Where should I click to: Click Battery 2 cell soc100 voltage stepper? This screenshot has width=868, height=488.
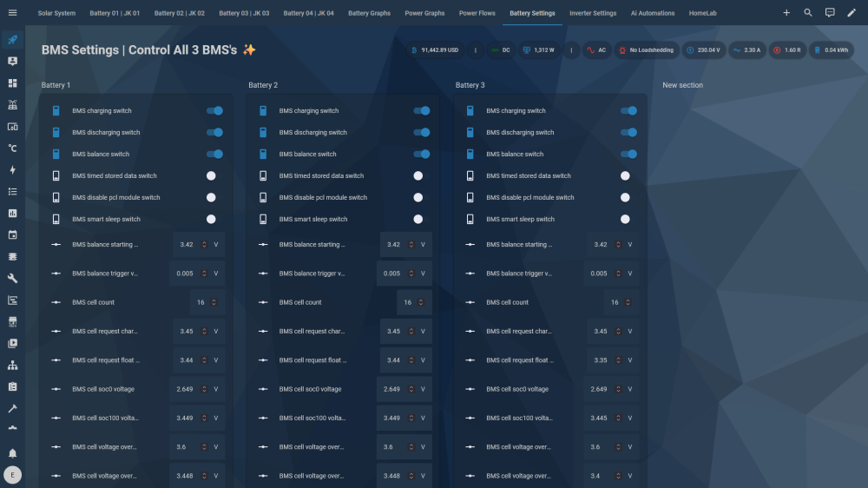tap(411, 418)
